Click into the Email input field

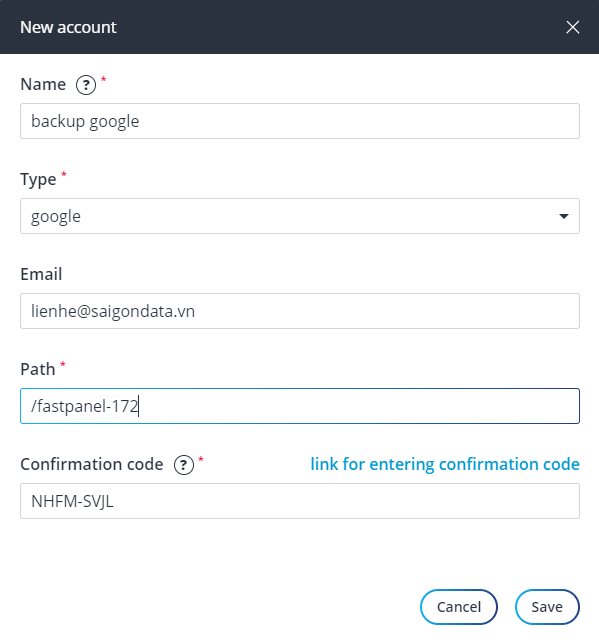300,311
